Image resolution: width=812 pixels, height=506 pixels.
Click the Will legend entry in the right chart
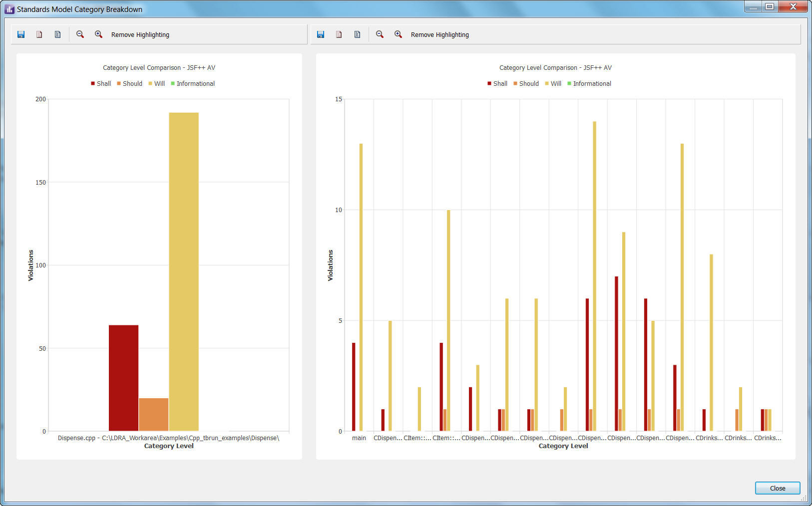553,84
